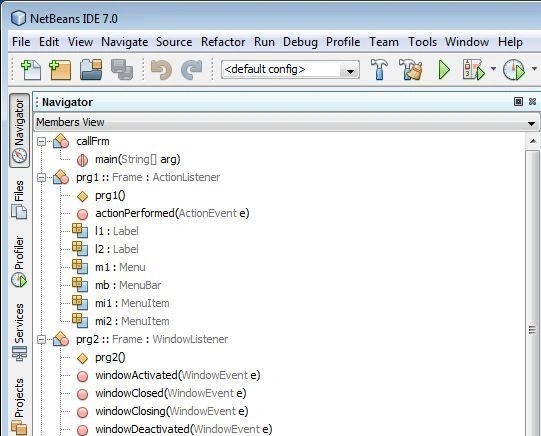
Task: Select field l2 : Label
Action: (x=117, y=249)
